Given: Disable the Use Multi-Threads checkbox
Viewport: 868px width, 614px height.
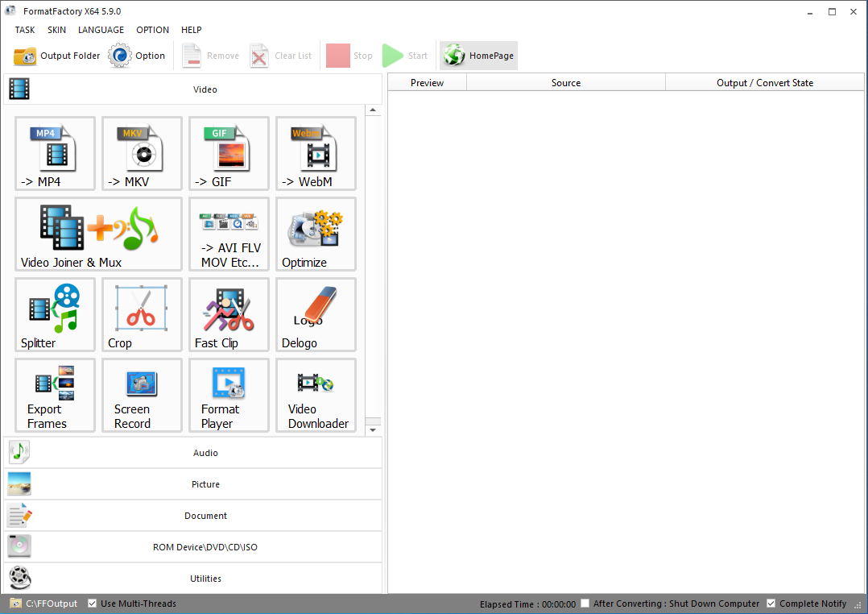Looking at the screenshot, I should 93,604.
